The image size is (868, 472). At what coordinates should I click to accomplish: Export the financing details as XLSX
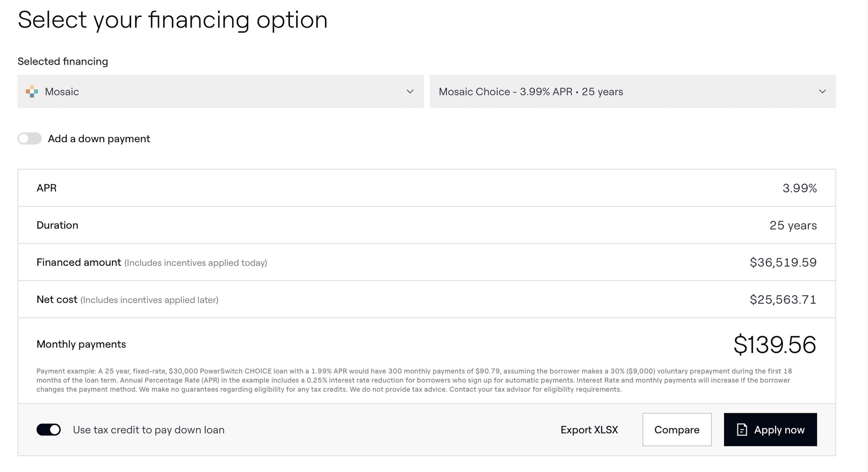(589, 430)
